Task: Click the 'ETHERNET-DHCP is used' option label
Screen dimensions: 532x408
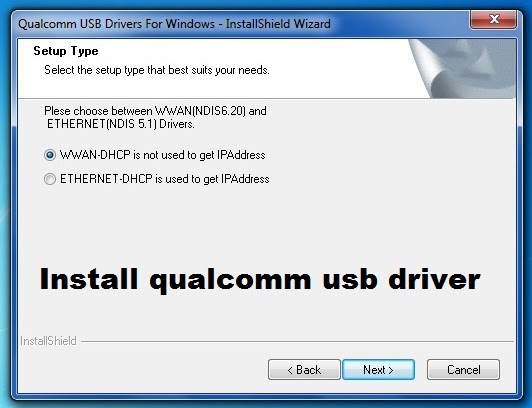Action: pyautogui.click(x=165, y=179)
